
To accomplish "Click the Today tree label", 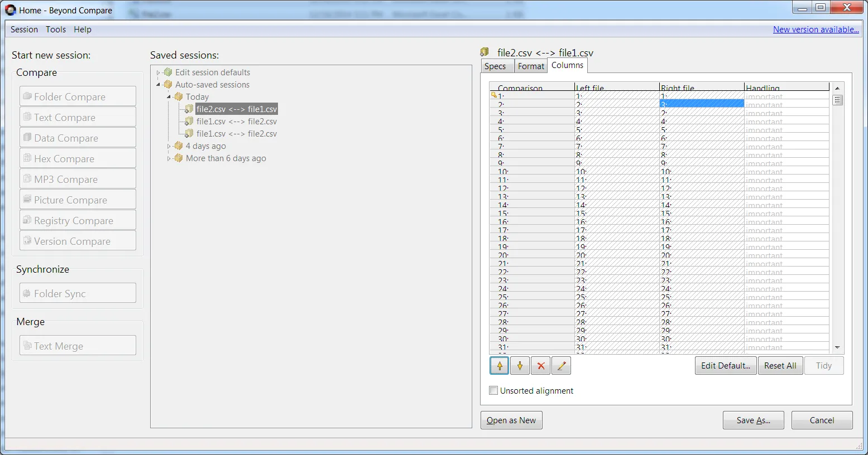I will (197, 97).
